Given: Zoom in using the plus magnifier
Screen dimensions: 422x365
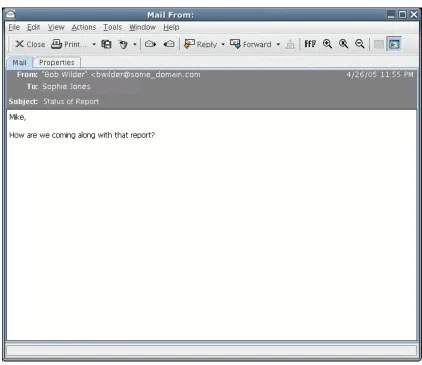Looking at the screenshot, I should point(327,44).
